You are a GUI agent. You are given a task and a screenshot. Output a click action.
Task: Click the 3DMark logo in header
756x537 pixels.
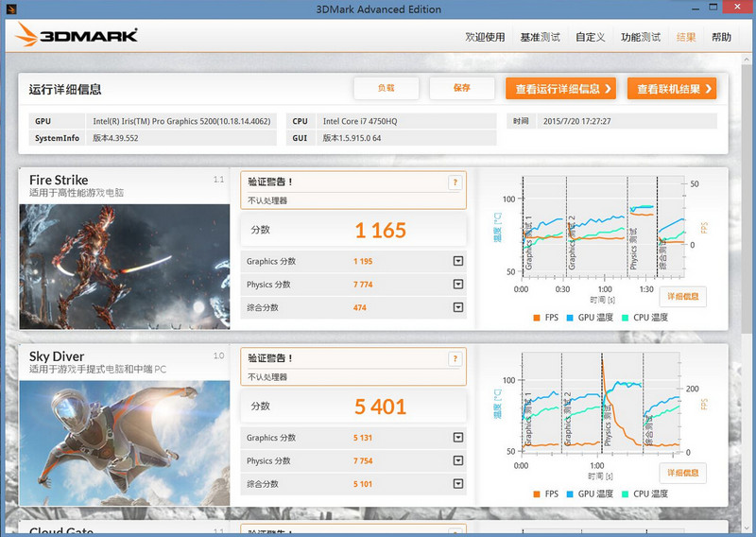click(x=77, y=35)
